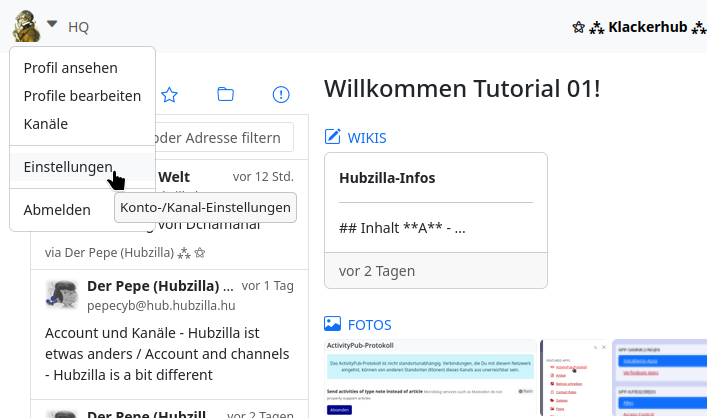Click the HQ link in navbar
Image resolution: width=707 pixels, height=418 pixels.
(x=78, y=27)
